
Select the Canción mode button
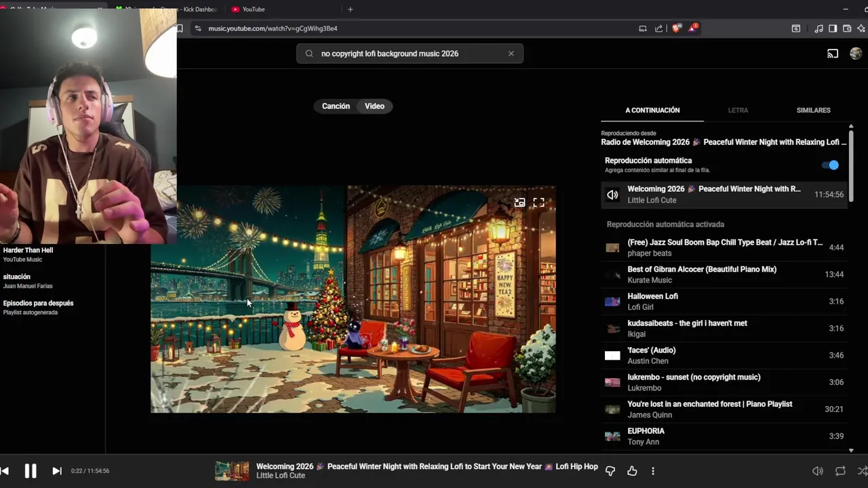tap(336, 106)
